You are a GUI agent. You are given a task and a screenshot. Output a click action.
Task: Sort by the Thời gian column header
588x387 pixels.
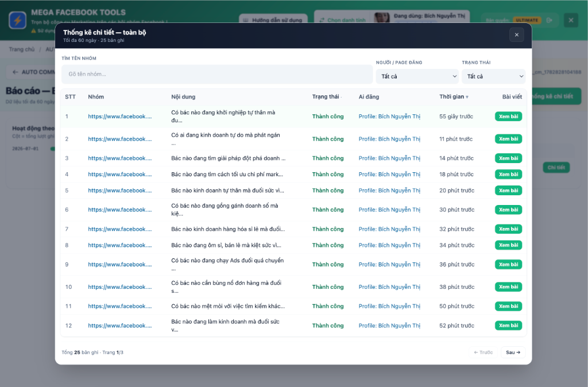(x=454, y=96)
